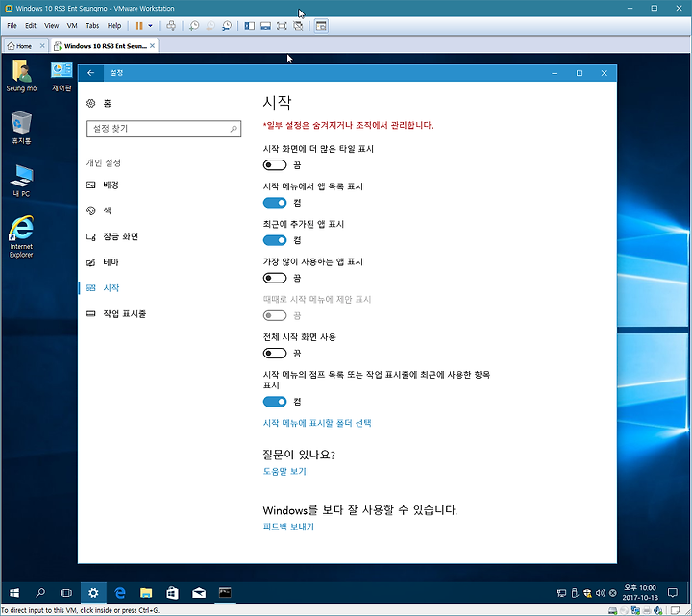This screenshot has width=692, height=616.
Task: Open the VM menu
Action: click(x=72, y=26)
